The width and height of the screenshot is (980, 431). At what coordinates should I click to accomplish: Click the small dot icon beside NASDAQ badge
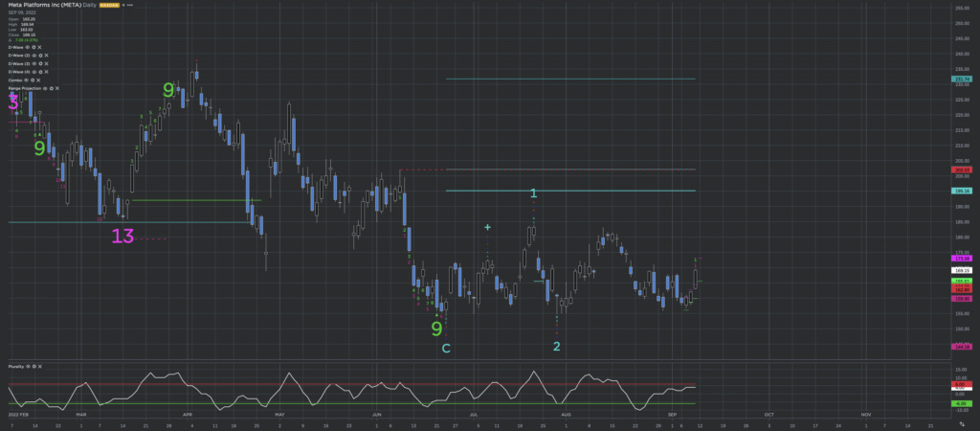(123, 5)
